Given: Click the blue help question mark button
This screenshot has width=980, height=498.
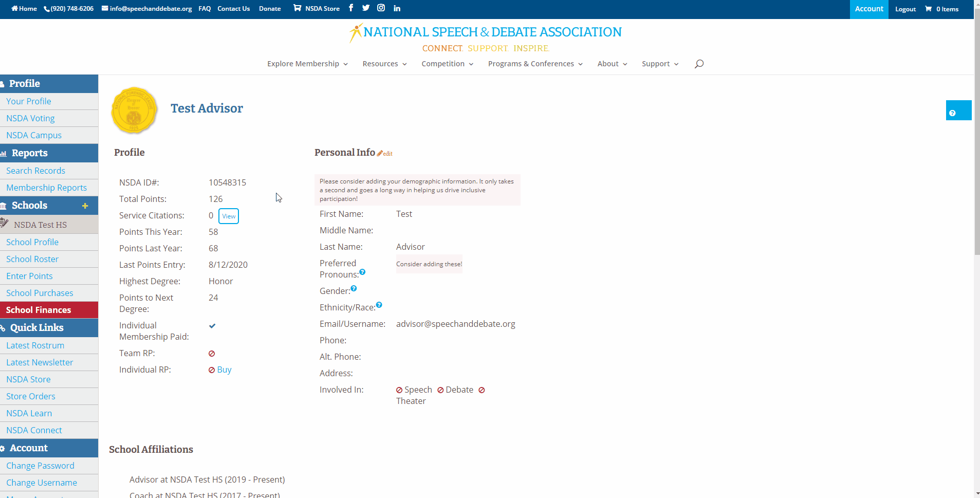Looking at the screenshot, I should (958, 110).
